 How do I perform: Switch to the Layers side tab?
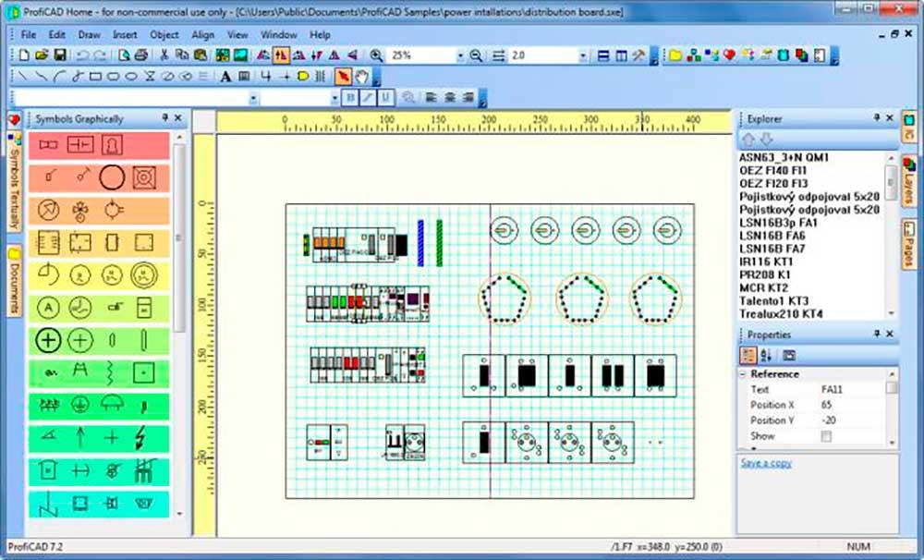(x=908, y=180)
